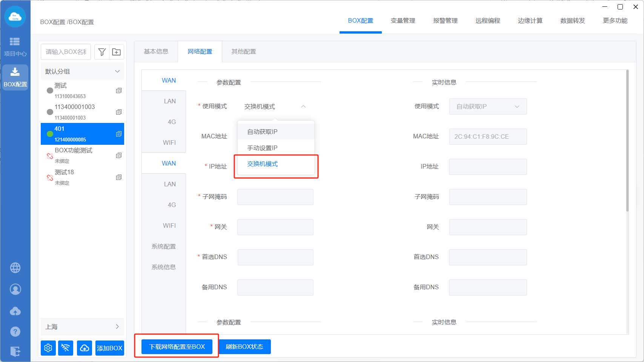Click the vertical scrollbar in config panel
The image size is (644, 362).
[x=627, y=151]
